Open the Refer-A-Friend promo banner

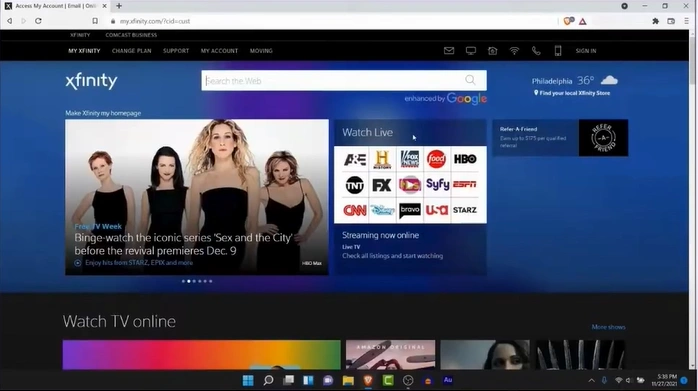coord(560,138)
